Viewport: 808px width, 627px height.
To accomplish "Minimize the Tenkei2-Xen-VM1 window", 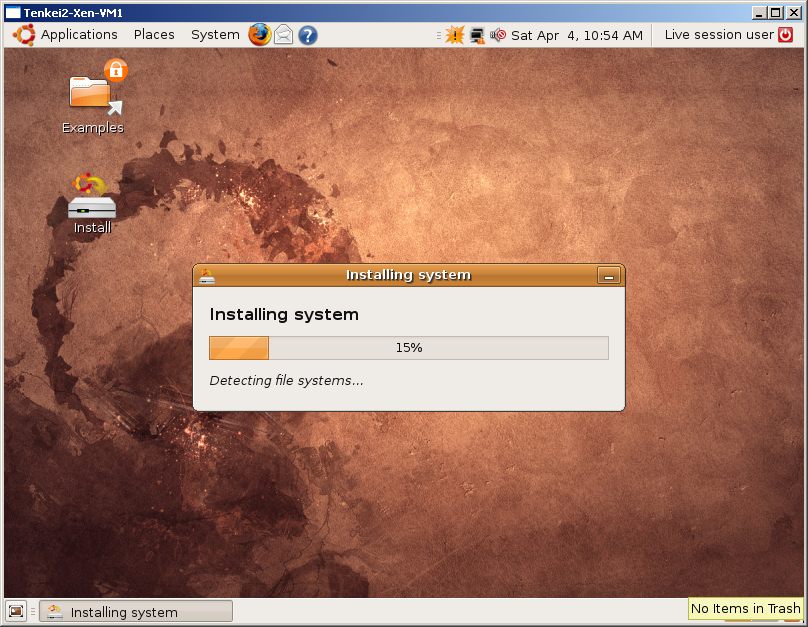I will coord(759,12).
